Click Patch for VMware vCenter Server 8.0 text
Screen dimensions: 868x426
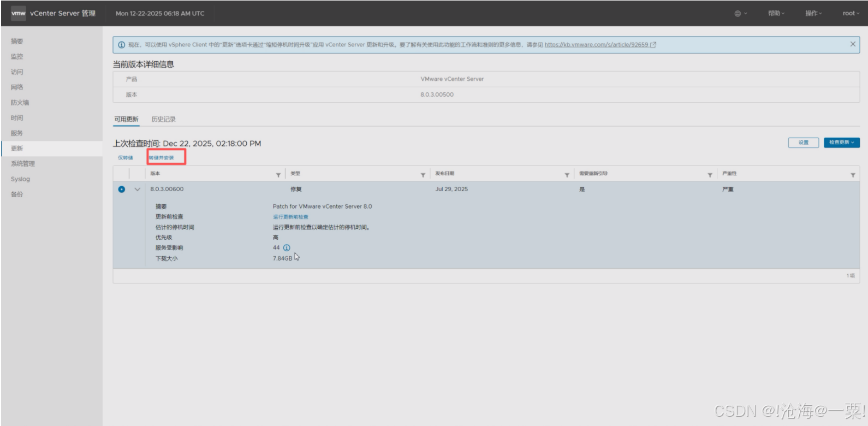tap(322, 206)
